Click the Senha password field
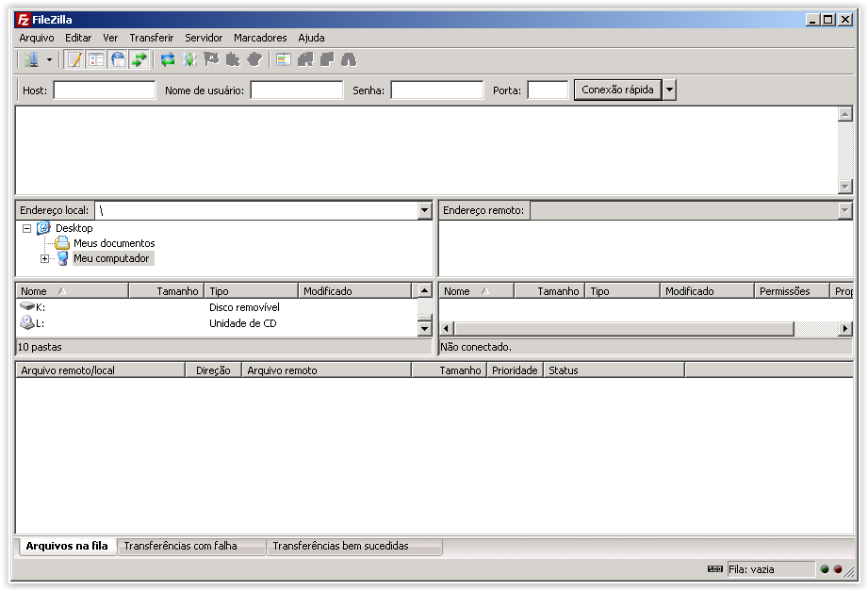Screen dimensions: 868x591 (436, 90)
